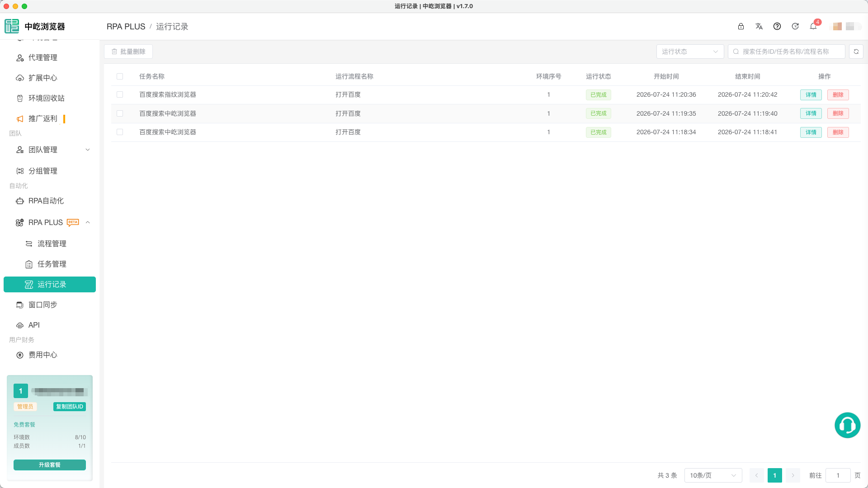
Task: Click the 升级套餐 upgrade button
Action: (x=50, y=465)
